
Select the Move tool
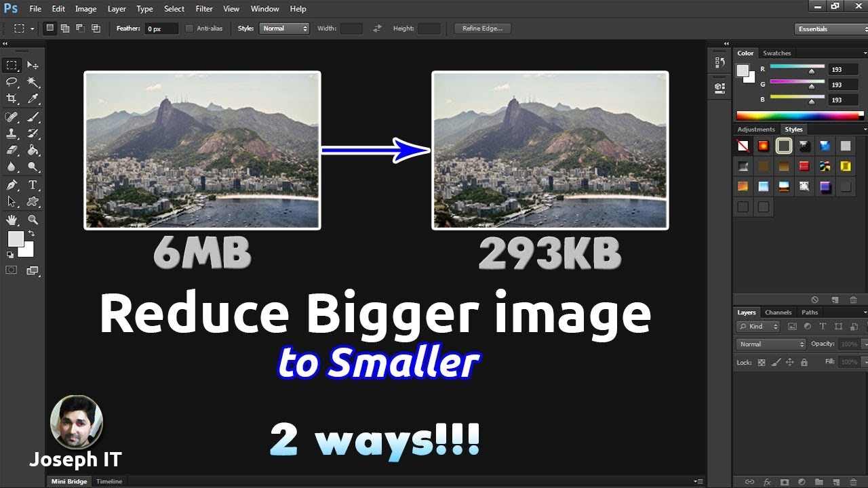tap(33, 66)
